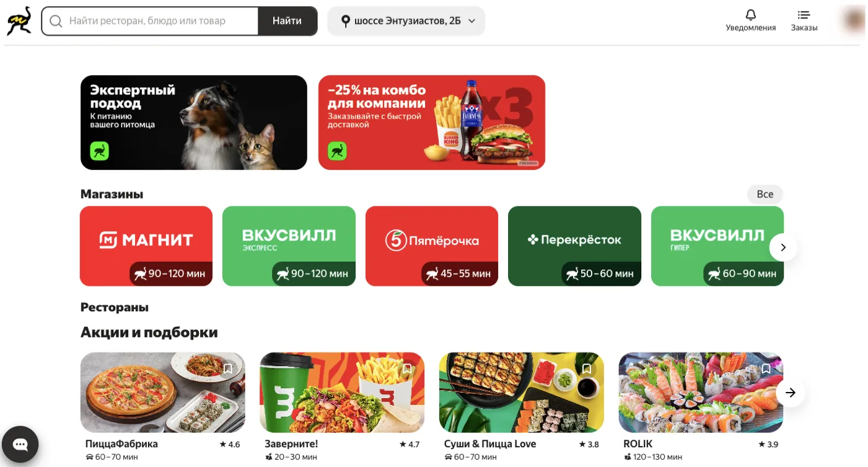Open the Пятёрочка store card
The height and width of the screenshot is (467, 868).
pos(432,246)
